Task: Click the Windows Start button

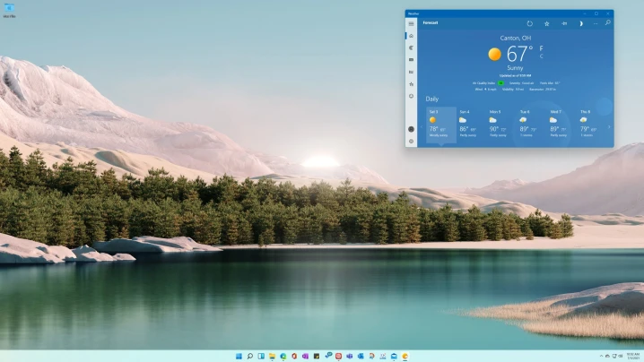Action: coord(239,356)
